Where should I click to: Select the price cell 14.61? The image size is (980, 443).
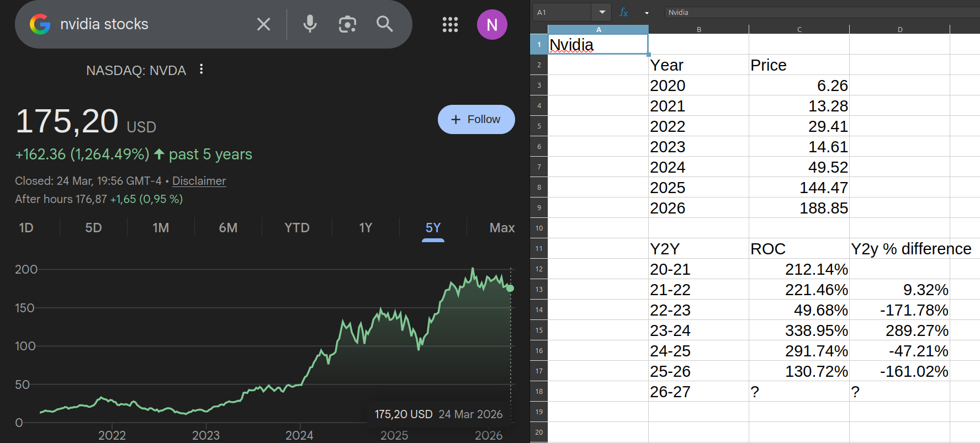tap(799, 146)
